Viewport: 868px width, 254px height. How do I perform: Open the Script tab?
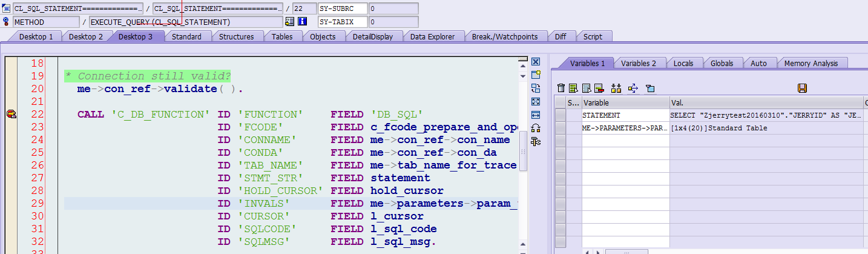coord(593,36)
